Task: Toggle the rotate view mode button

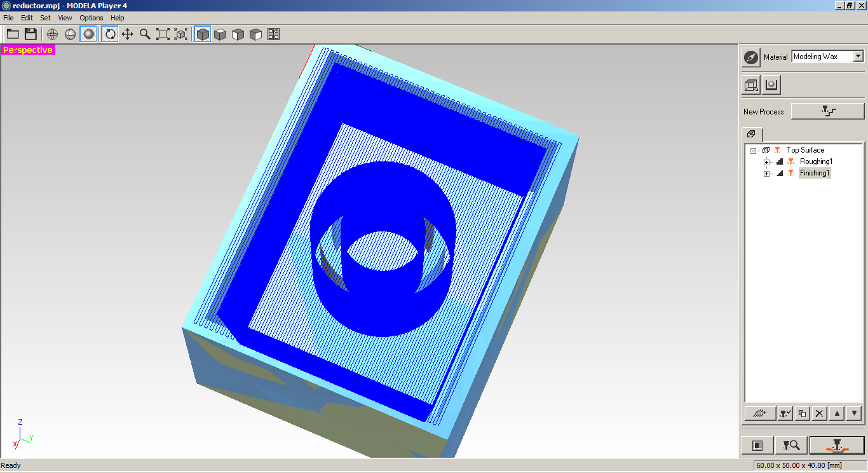Action: coord(111,34)
